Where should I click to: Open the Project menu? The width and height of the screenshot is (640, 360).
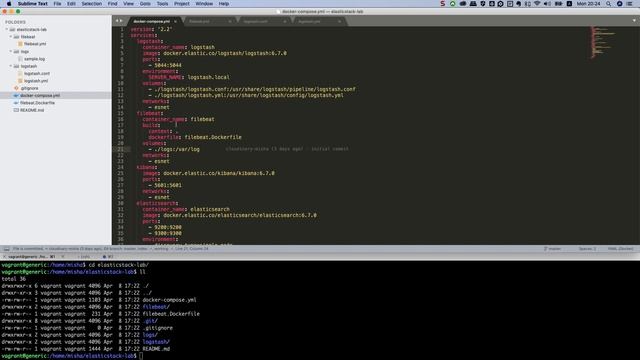click(x=182, y=4)
